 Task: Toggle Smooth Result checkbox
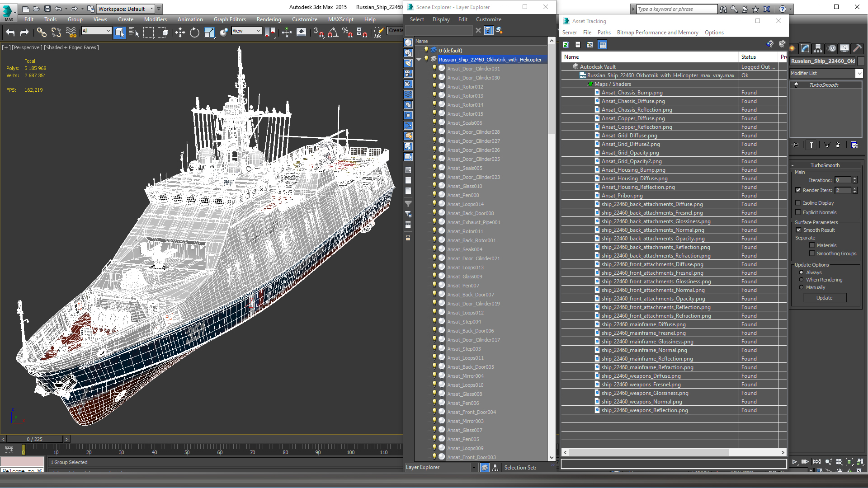(798, 230)
